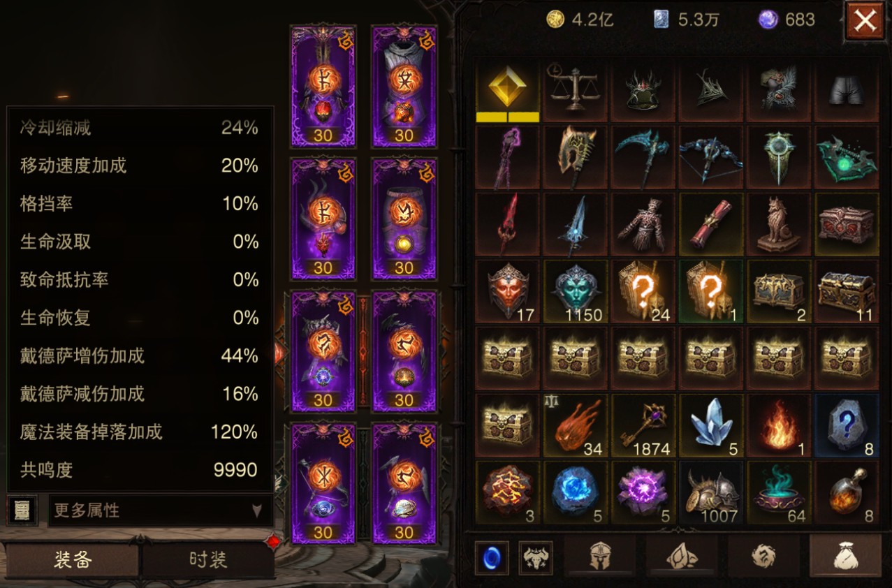Select the key item with count 1874

(643, 426)
